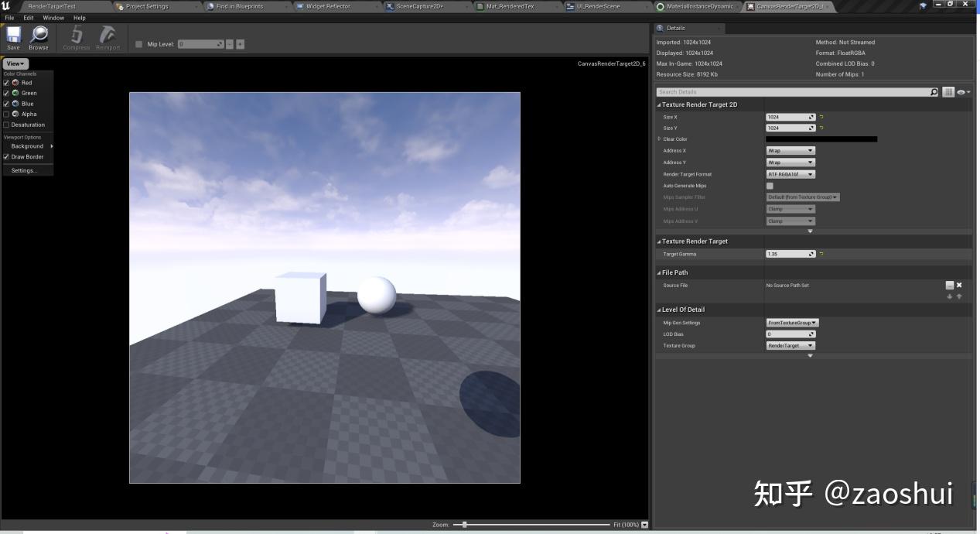Screen dimensions: 980x534
Task: Click the Compress toolbar icon
Action: coord(76,36)
